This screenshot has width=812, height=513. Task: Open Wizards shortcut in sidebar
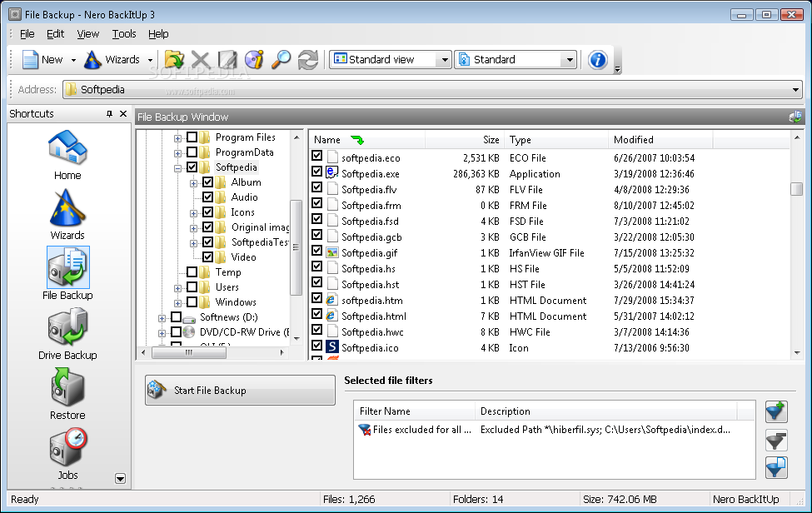(x=67, y=215)
